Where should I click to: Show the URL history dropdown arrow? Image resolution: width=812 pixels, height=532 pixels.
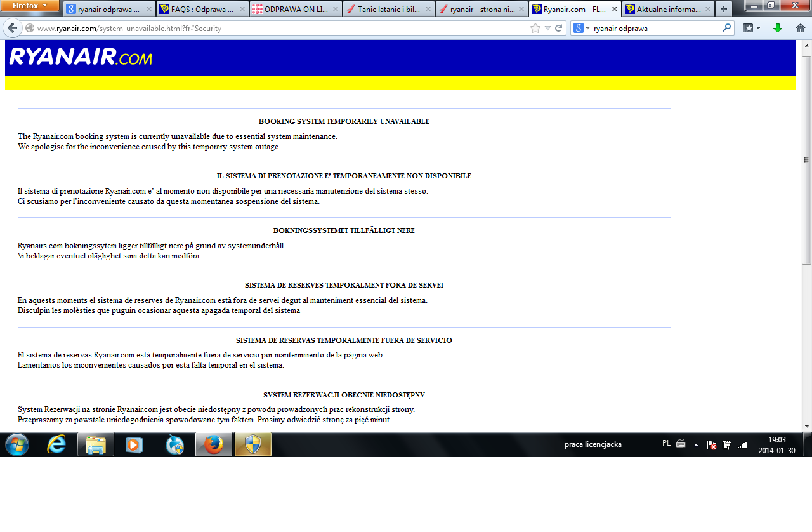547,28
